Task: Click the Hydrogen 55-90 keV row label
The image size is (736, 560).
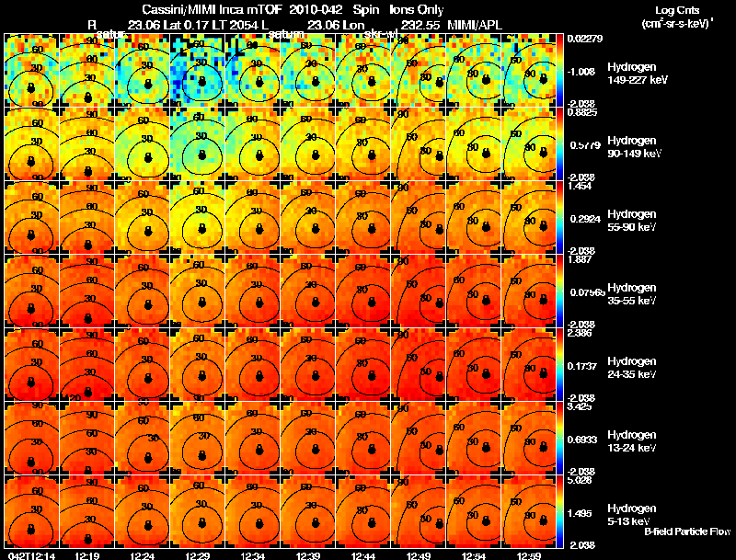Action: pos(632,221)
